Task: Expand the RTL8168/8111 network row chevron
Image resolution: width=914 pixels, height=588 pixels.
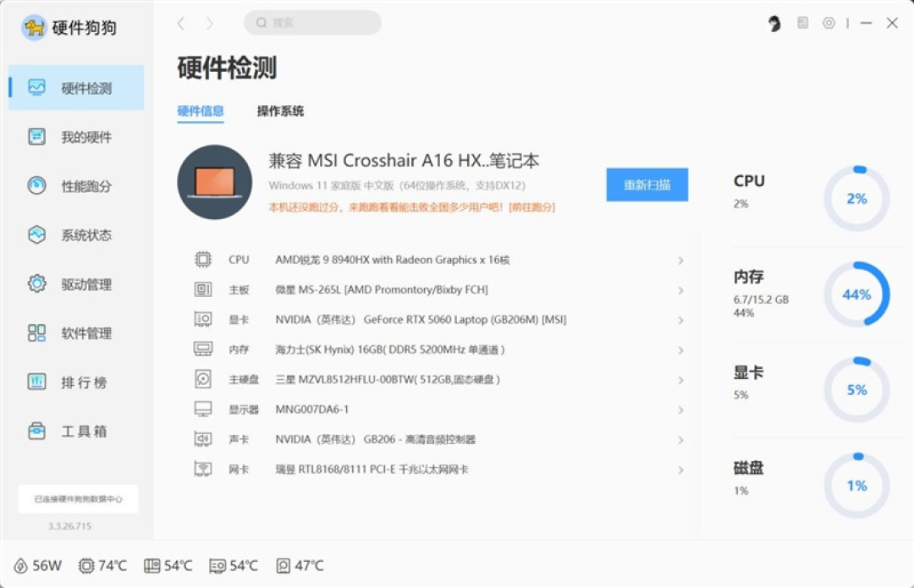Action: [680, 470]
